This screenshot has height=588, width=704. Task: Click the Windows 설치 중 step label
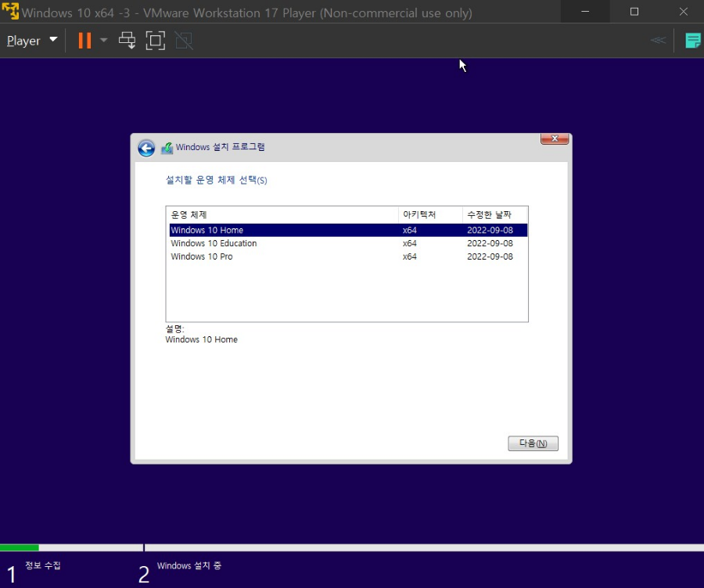[189, 565]
